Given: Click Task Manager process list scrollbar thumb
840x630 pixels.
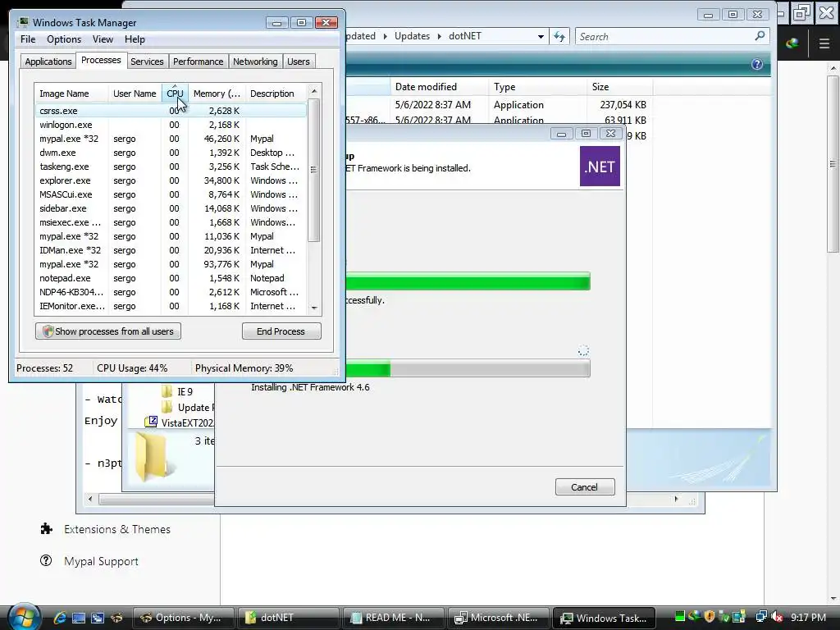Looking at the screenshot, I should pyautogui.click(x=314, y=171).
